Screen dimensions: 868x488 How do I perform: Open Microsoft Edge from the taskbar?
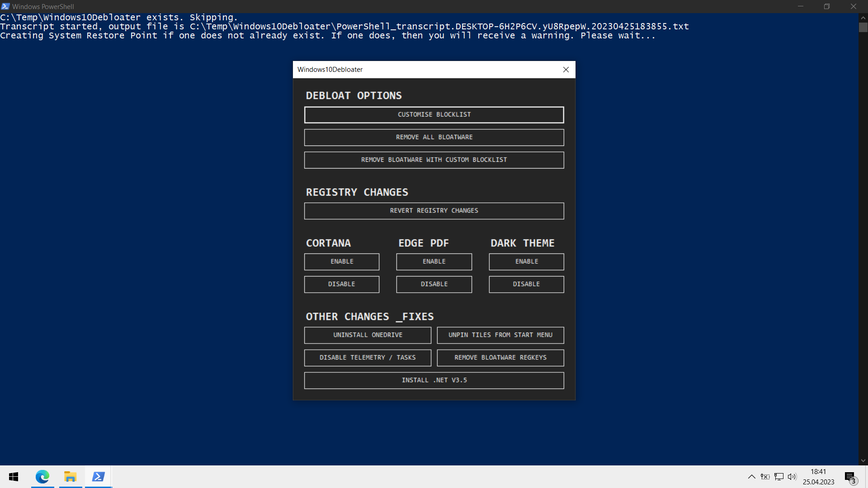[42, 477]
